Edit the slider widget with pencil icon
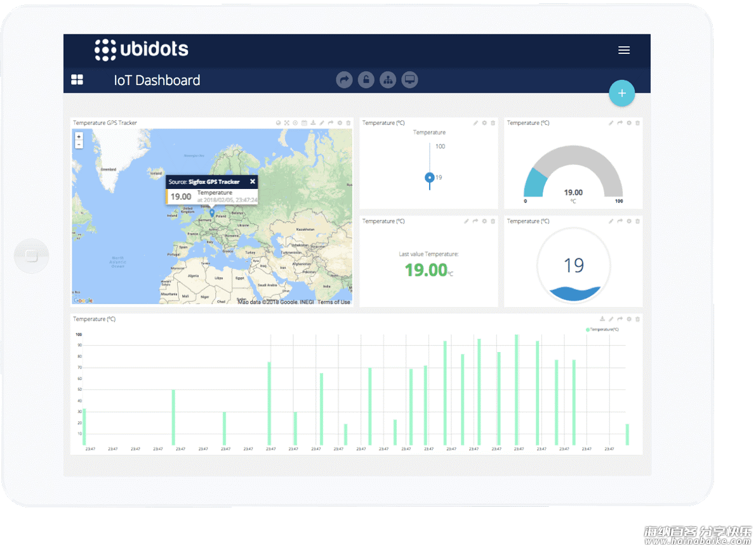Viewport: 756px width, 548px height. (475, 123)
